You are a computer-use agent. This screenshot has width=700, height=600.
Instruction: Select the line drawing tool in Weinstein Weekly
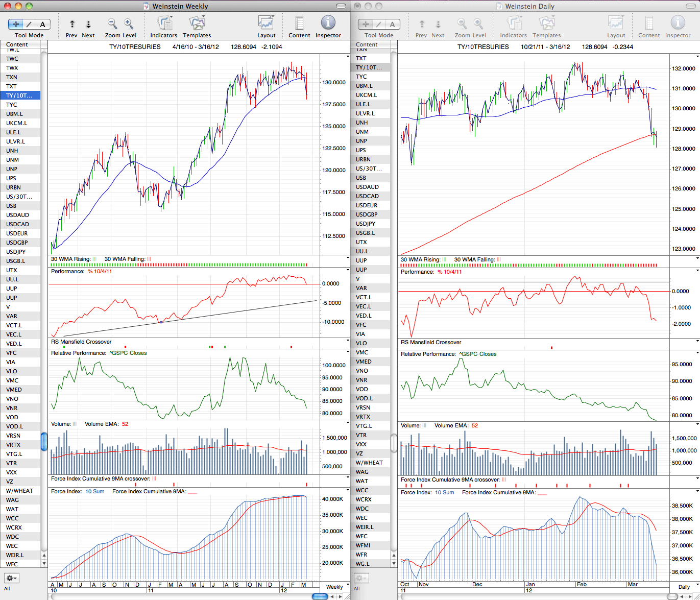pos(30,24)
